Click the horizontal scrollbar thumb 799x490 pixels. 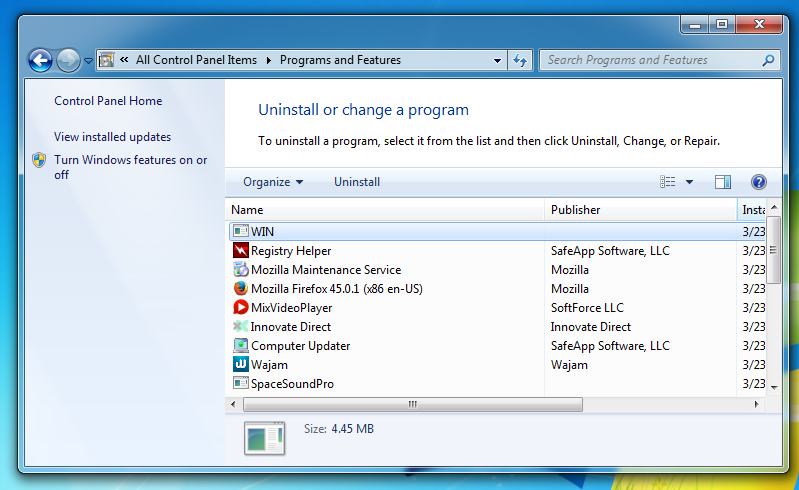pos(413,404)
